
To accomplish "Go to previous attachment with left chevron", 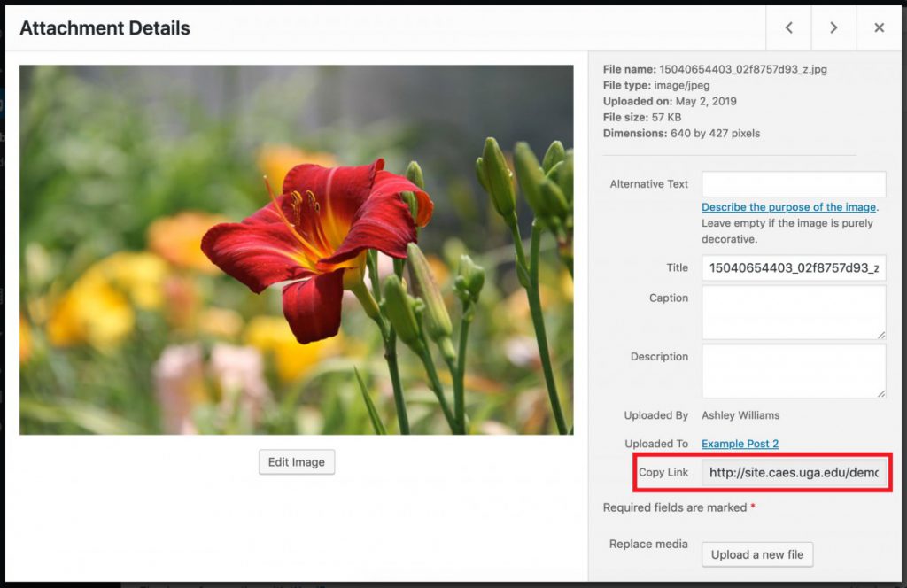I will [788, 27].
